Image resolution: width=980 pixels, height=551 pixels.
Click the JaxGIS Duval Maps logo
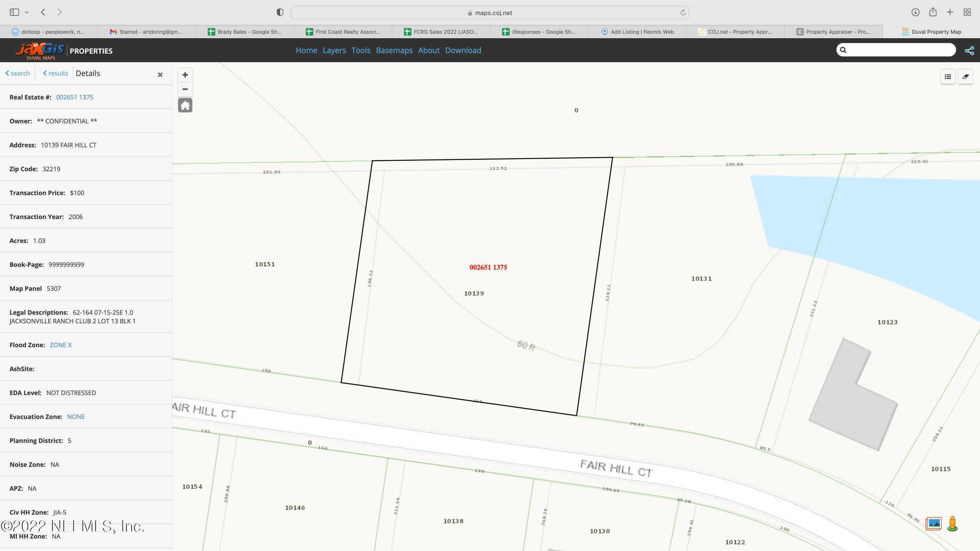(x=40, y=51)
